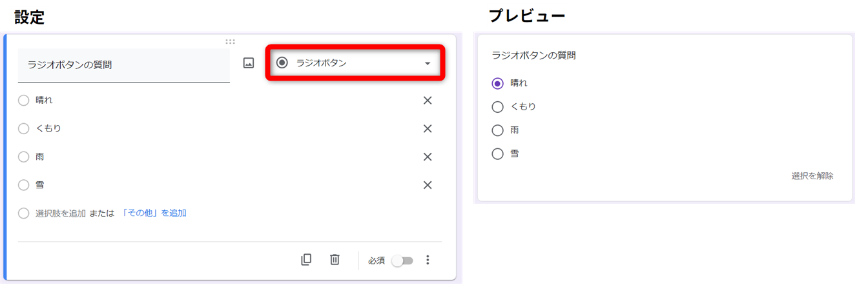
Task: Pick the 雪 radio button in preview
Action: coord(497,154)
